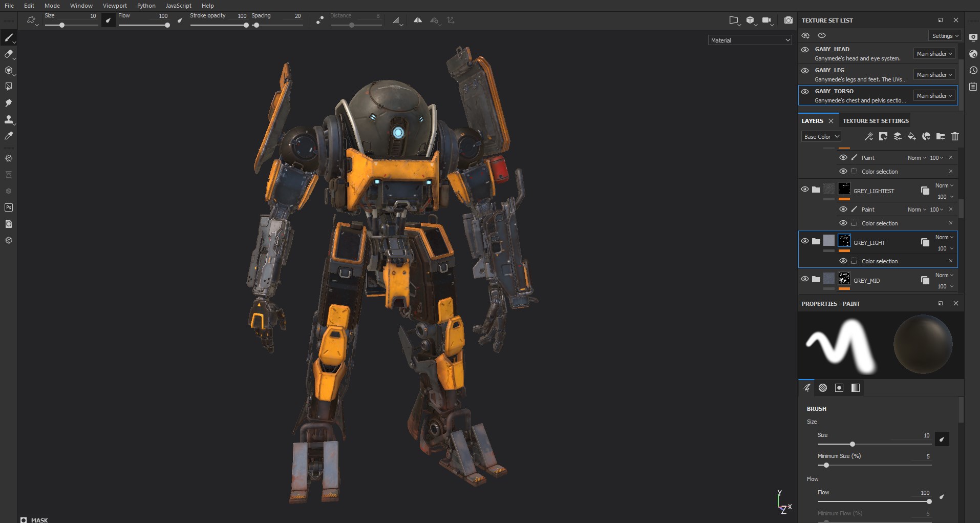Click the add folder icon in Layers
This screenshot has height=523, width=980.
pos(941,136)
